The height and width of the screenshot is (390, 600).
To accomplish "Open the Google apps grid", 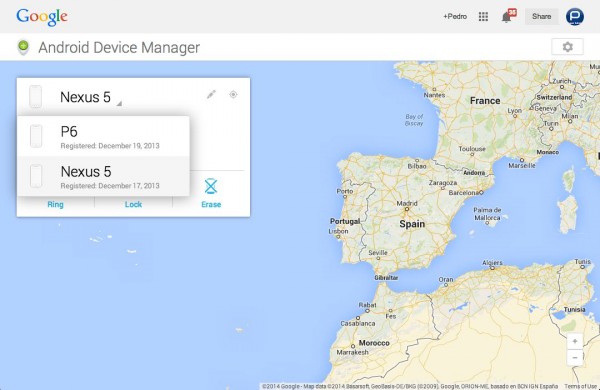I will coord(483,16).
